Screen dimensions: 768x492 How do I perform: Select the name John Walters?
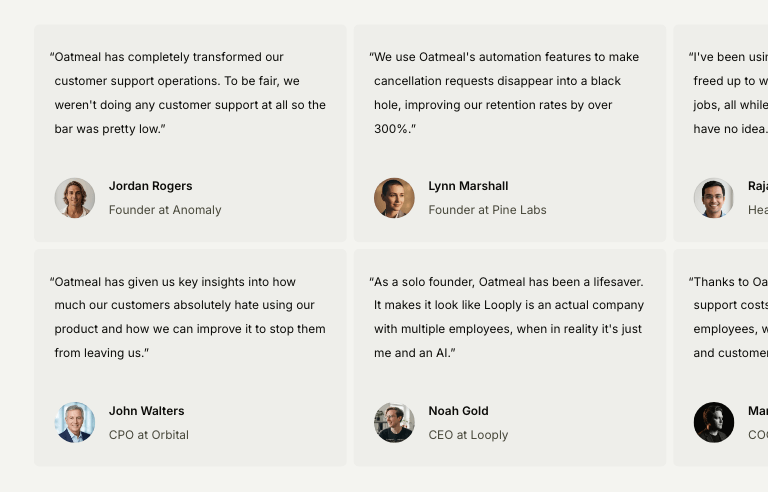(x=146, y=411)
